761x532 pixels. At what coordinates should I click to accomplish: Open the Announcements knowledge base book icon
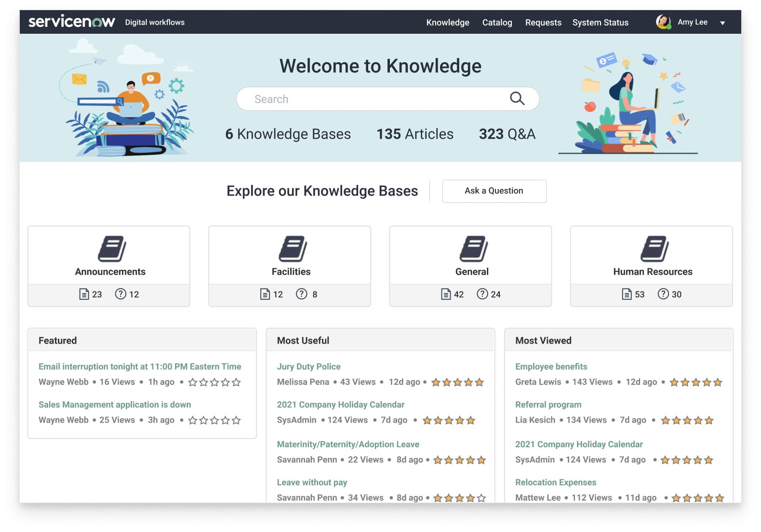coord(112,249)
